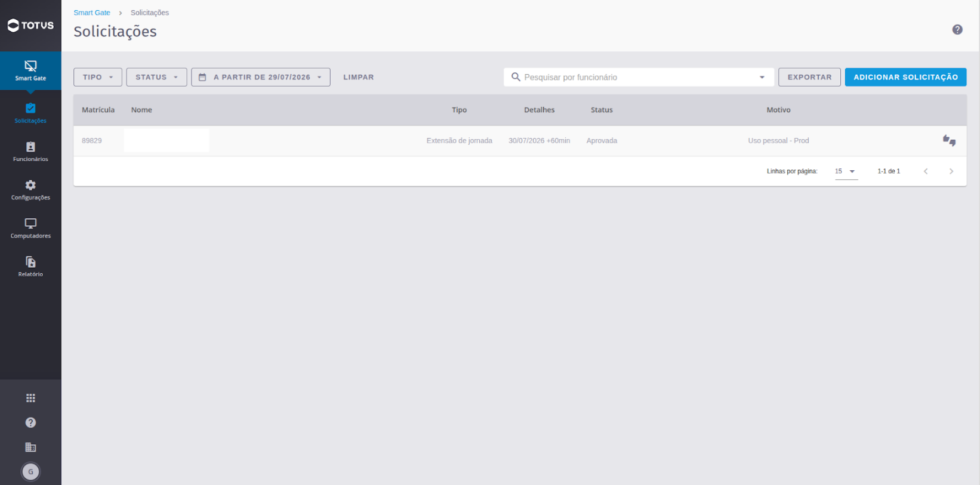
Task: Expand the TIPO filter dropdown
Action: coord(98,77)
